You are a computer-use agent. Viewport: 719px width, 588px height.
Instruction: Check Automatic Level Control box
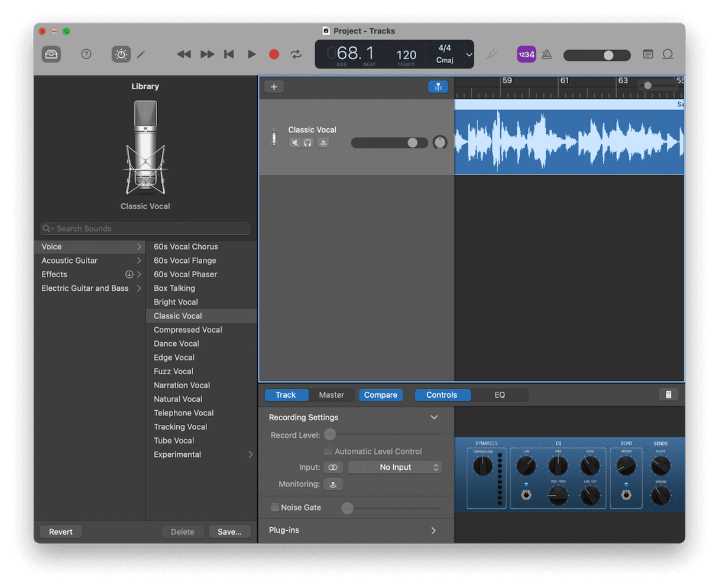[x=328, y=451]
